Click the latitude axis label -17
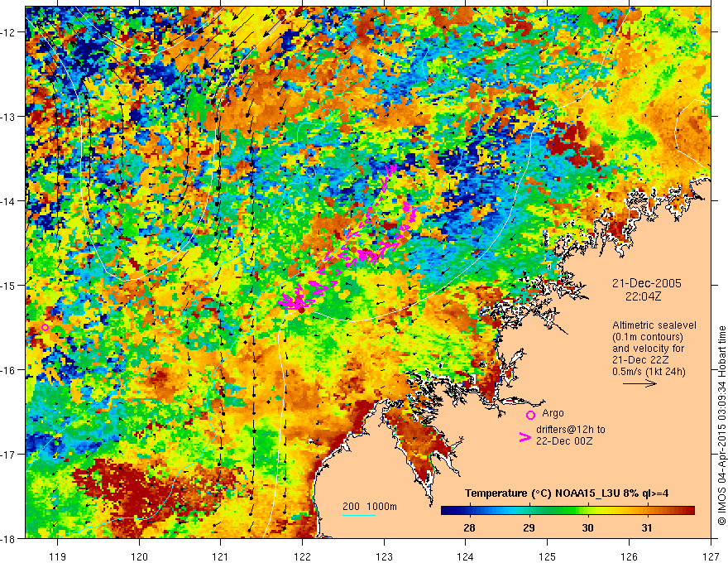The width and height of the screenshot is (728, 563). pos(8,455)
